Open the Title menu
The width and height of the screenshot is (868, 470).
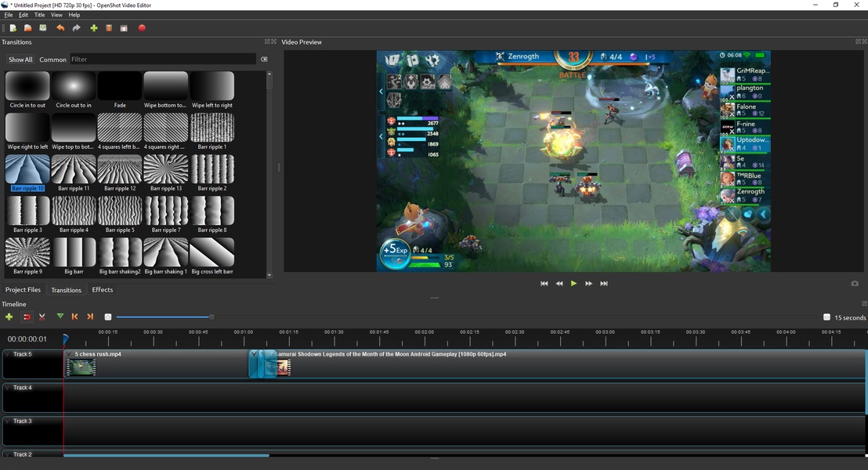pyautogui.click(x=39, y=15)
